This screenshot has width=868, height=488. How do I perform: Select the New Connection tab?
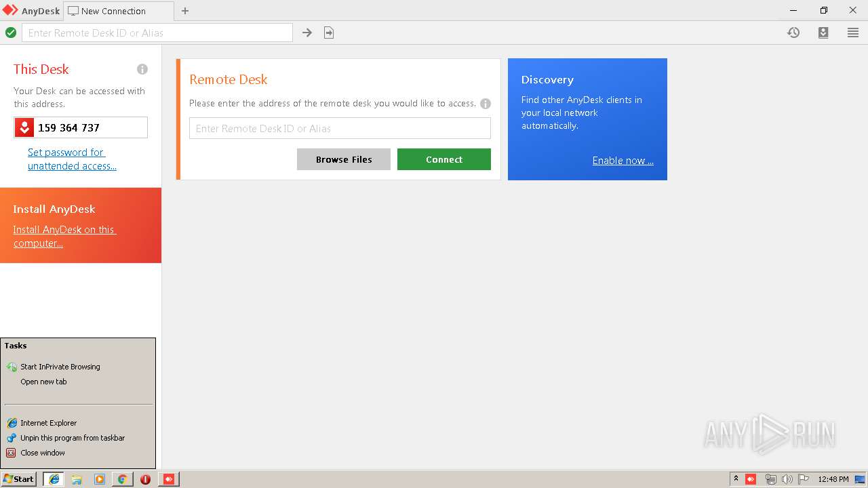(118, 11)
